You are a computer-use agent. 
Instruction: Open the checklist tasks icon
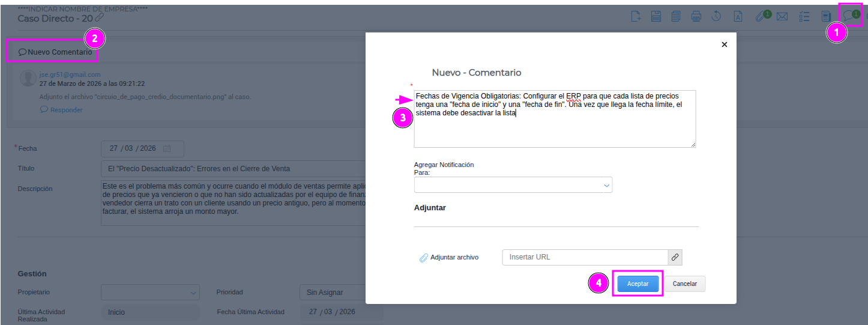[805, 16]
